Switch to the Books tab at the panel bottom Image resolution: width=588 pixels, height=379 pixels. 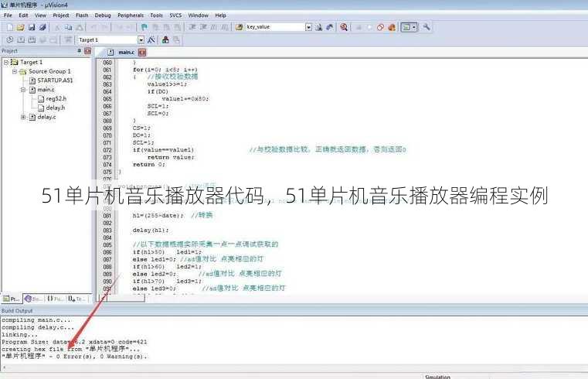click(33, 299)
